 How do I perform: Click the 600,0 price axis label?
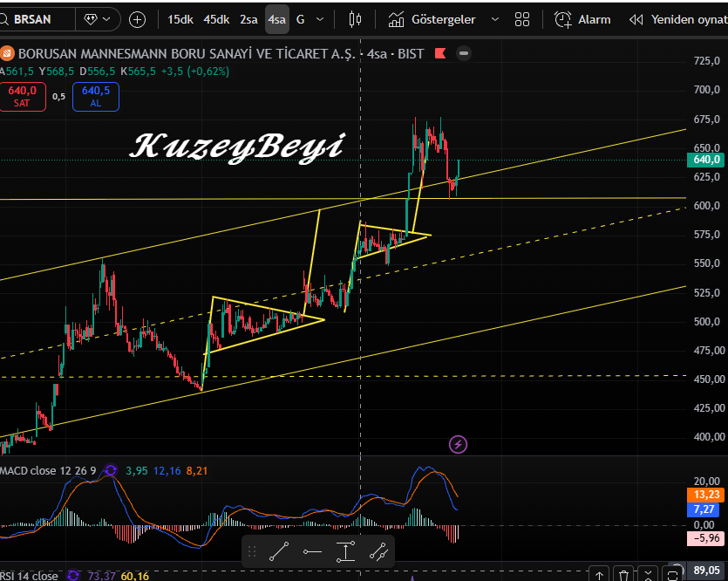click(x=706, y=206)
